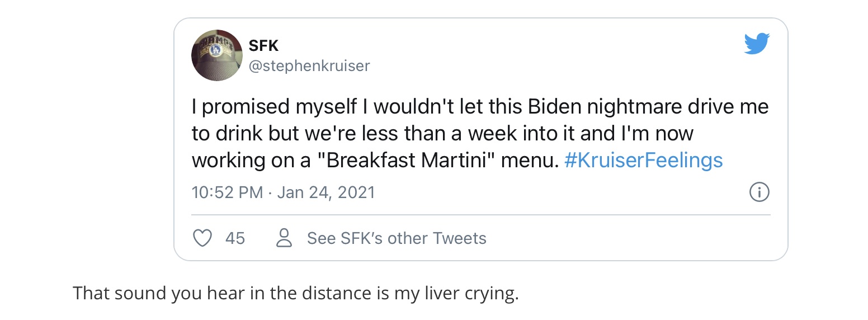Follow the #KruiserFeelings hashtag link

click(x=643, y=161)
